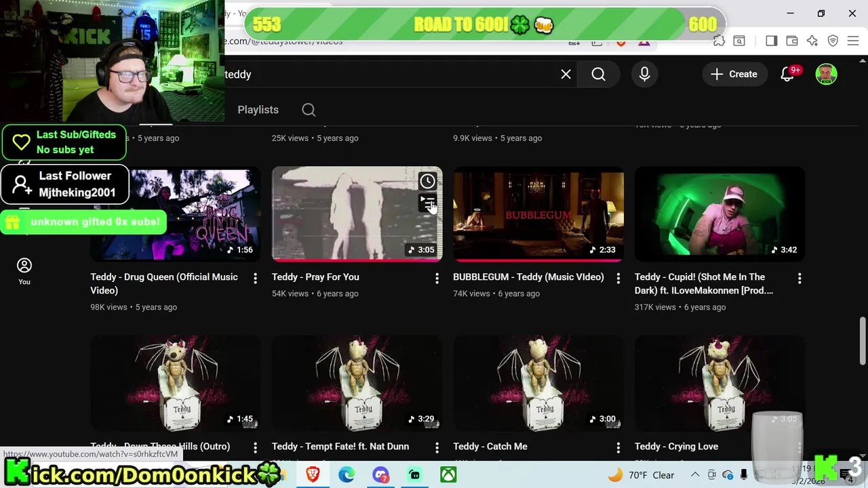Search within the channel using the magnifier

coord(309,110)
